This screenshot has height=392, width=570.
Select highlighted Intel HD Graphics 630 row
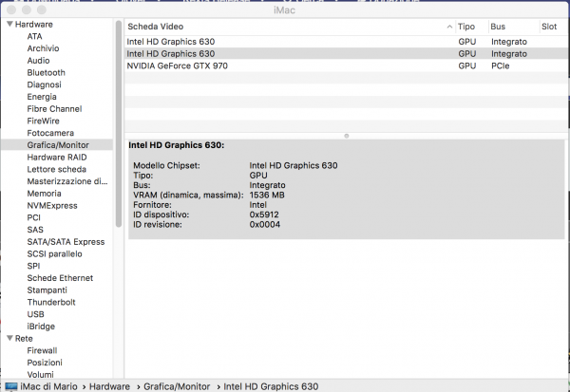[346, 54]
